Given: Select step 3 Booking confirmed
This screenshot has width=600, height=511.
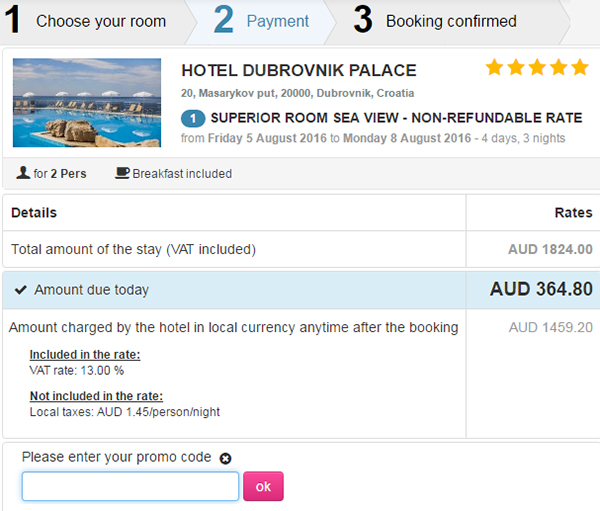Looking at the screenshot, I should pos(438,21).
